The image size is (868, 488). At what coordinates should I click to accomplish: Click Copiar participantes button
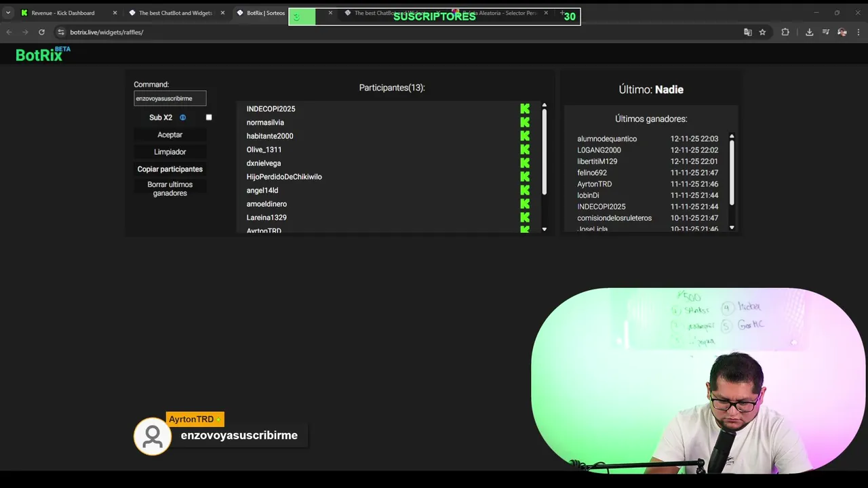coord(170,169)
